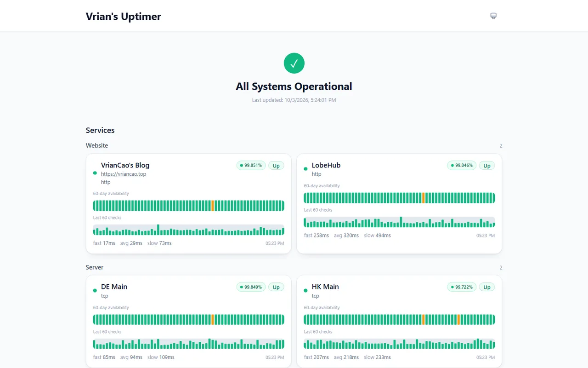Click the Vrian's Uptimer site title
The image size is (588, 368).
(x=124, y=17)
